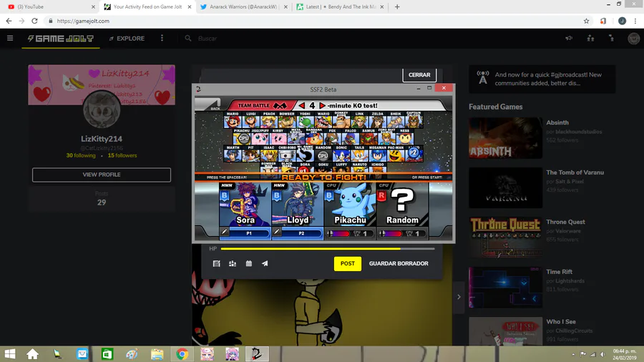644x362 pixels.
Task: Click GUARDAR BORRADOR to save draft
Action: pyautogui.click(x=399, y=263)
